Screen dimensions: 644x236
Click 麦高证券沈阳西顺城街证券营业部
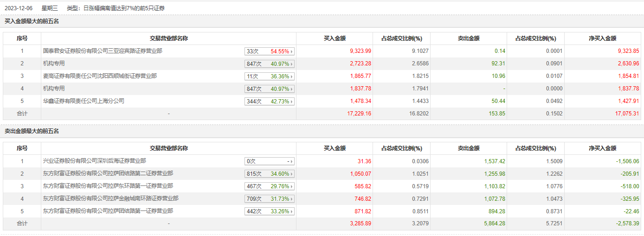click(100, 76)
